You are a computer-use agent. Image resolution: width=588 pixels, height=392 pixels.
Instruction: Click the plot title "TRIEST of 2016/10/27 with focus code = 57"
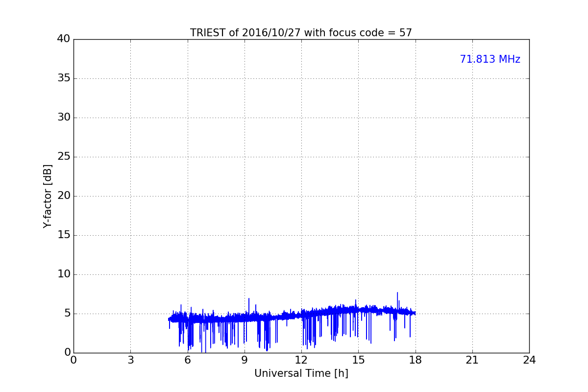pyautogui.click(x=301, y=33)
